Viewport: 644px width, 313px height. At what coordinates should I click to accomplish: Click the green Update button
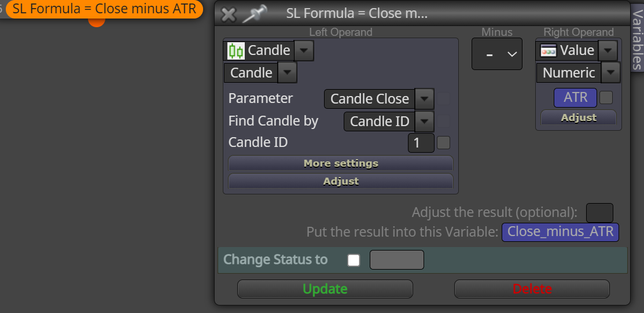pos(325,289)
